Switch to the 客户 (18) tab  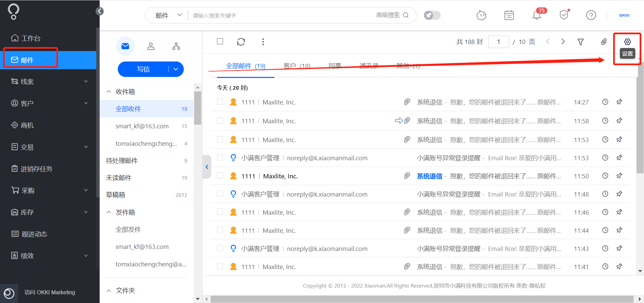pos(297,66)
